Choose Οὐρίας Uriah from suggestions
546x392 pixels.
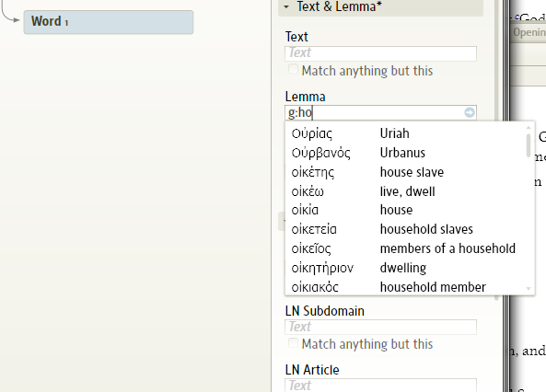click(x=406, y=133)
